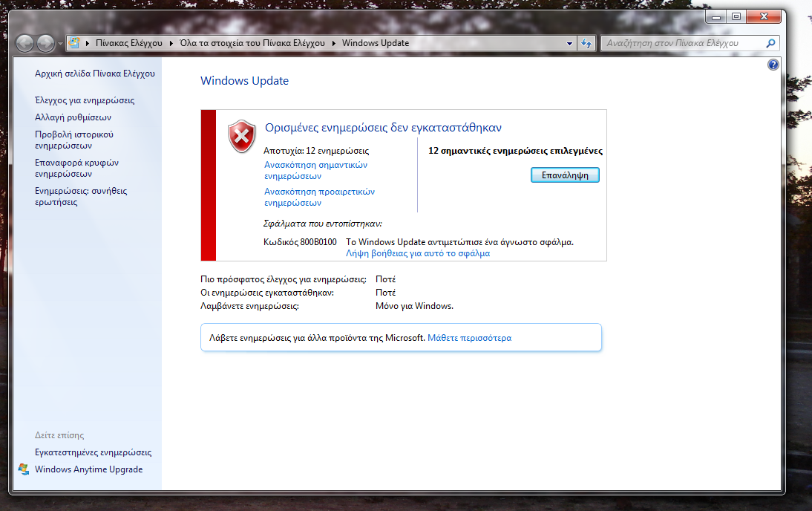812x511 pixels.
Task: Click Μάθετε περισσότερα link
Action: (470, 338)
